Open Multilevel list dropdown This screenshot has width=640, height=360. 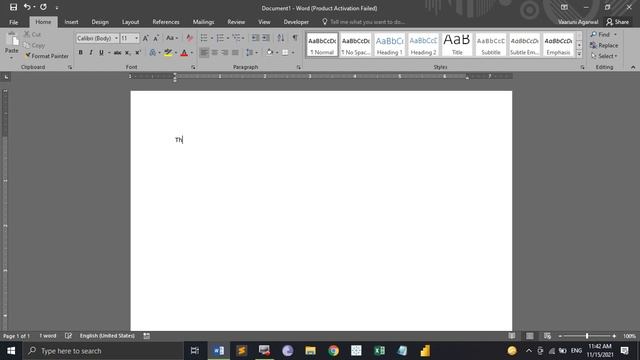243,38
